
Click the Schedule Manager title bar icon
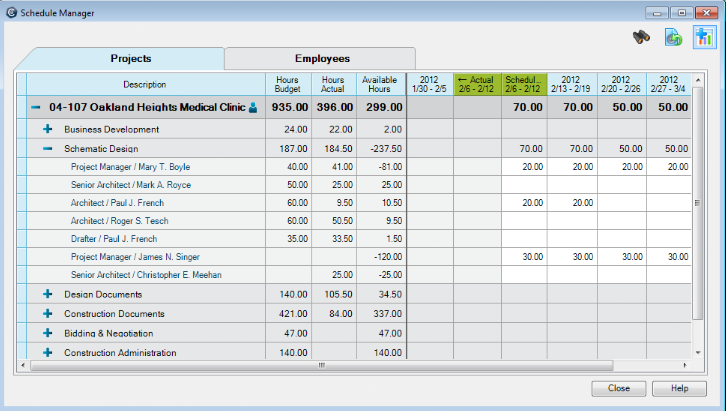[x=11, y=11]
